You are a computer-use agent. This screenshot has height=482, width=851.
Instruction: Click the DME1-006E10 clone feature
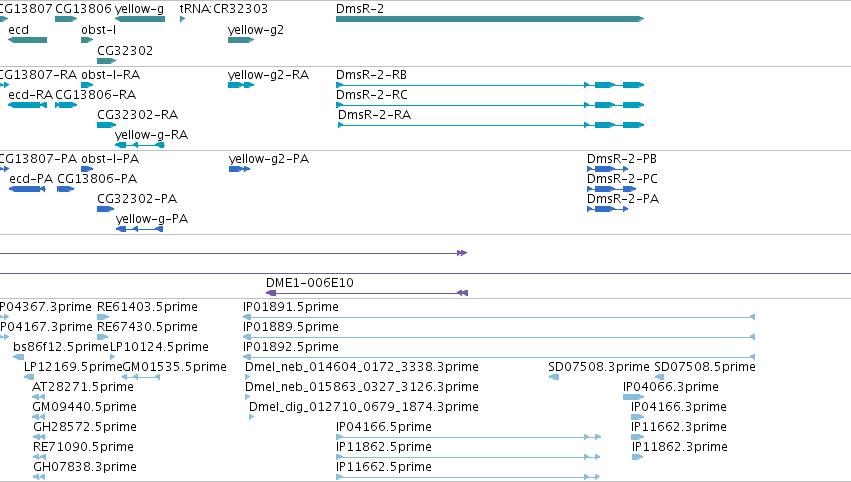(367, 293)
